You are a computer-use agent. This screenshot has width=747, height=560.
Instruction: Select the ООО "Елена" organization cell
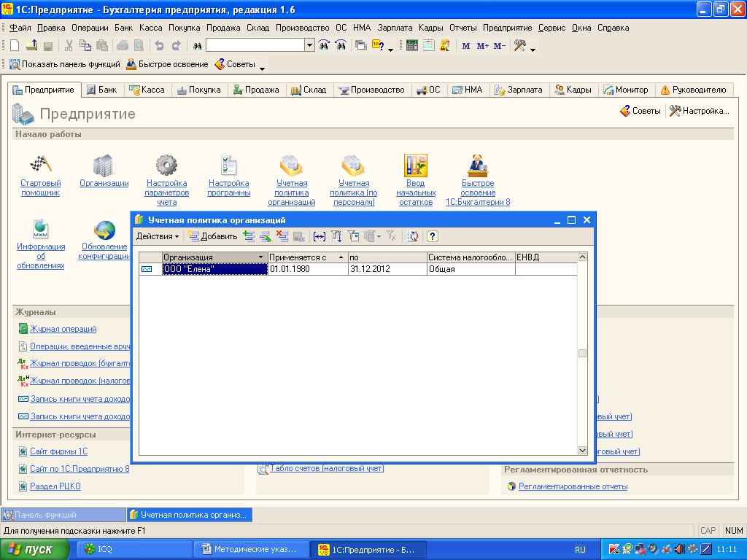point(215,269)
